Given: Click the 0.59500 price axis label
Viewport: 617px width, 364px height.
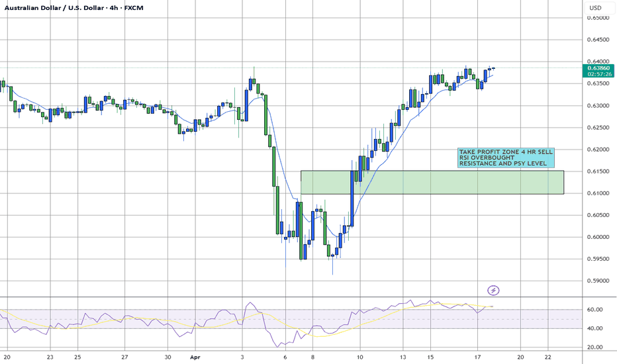Looking at the screenshot, I should [x=598, y=259].
